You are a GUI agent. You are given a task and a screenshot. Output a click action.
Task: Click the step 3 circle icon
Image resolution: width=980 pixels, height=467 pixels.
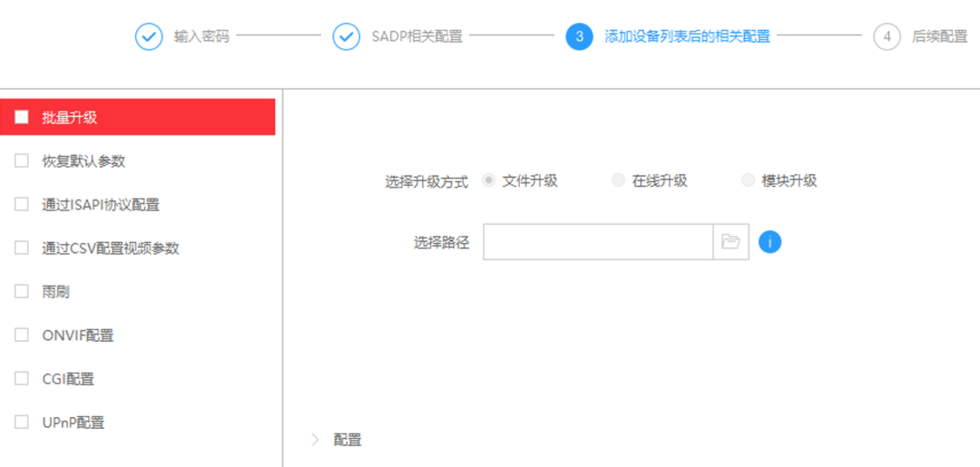click(x=579, y=36)
